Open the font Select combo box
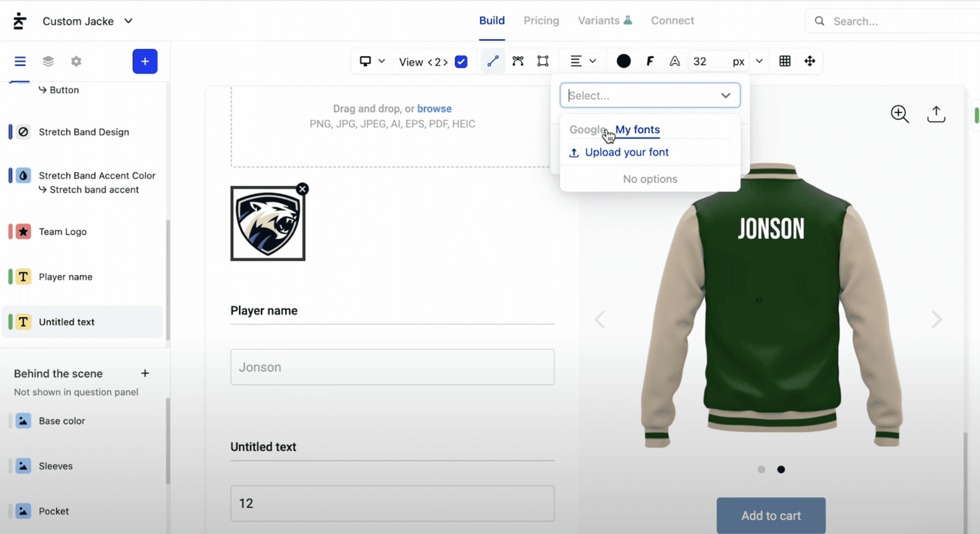This screenshot has height=534, width=980. 650,95
